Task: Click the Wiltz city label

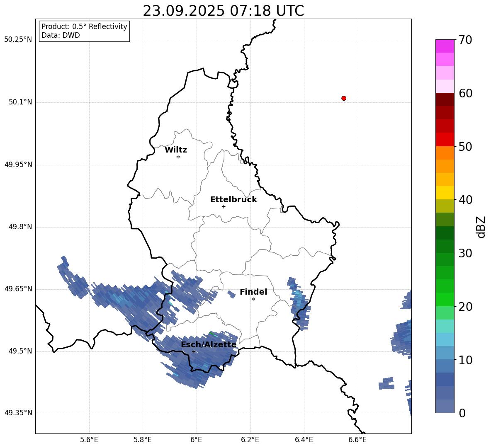Action: click(x=176, y=150)
